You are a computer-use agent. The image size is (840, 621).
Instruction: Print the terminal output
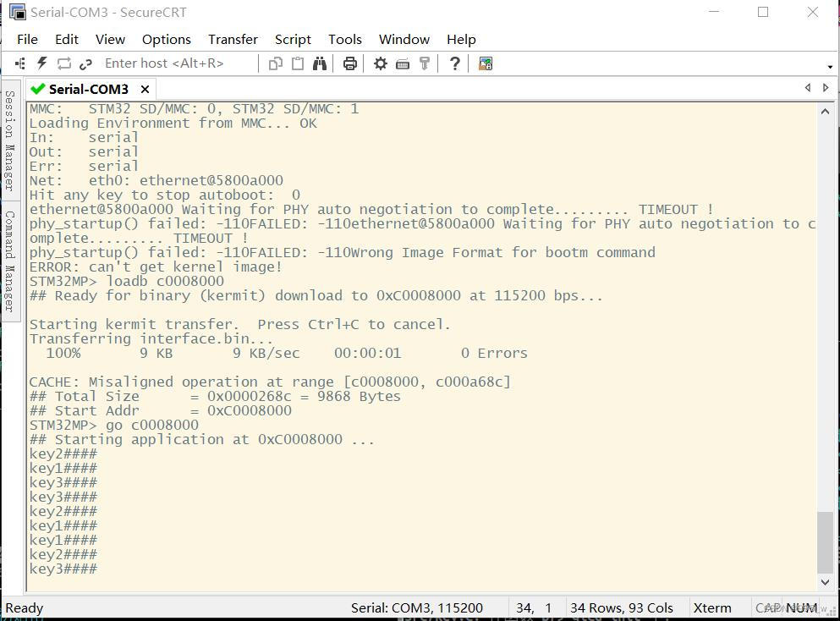click(x=349, y=63)
